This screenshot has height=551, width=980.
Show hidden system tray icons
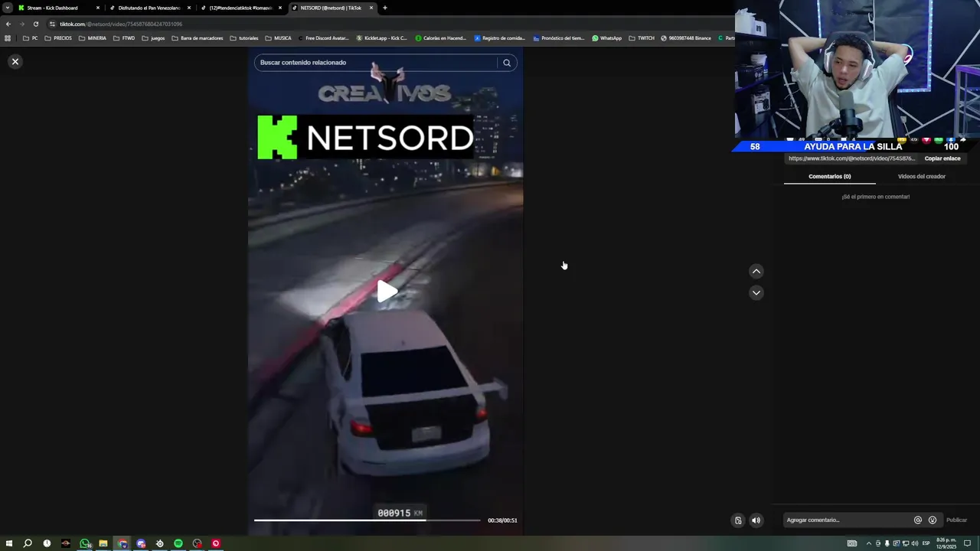coord(868,543)
